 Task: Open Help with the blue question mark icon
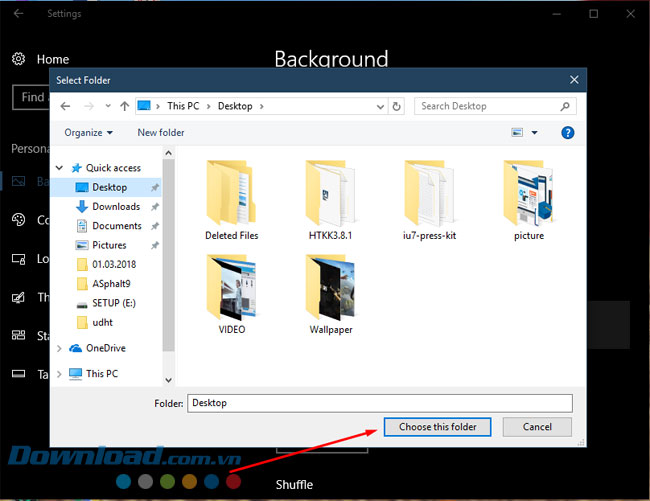tap(568, 133)
